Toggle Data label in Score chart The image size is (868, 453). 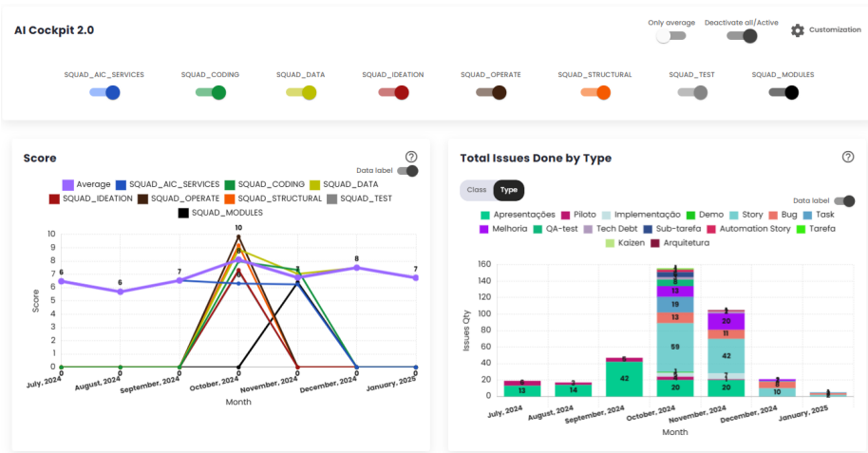(x=406, y=171)
